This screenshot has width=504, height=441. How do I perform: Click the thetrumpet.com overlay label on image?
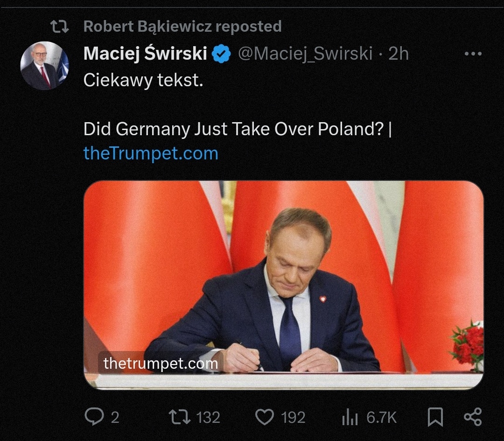click(x=161, y=363)
